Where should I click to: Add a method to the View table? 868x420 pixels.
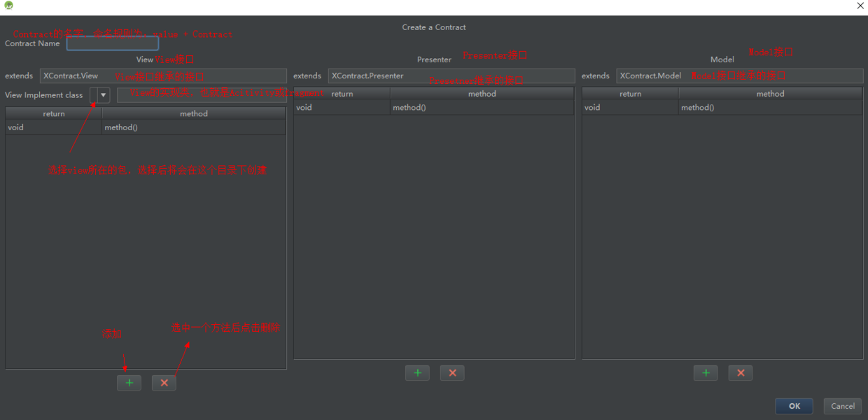click(129, 383)
